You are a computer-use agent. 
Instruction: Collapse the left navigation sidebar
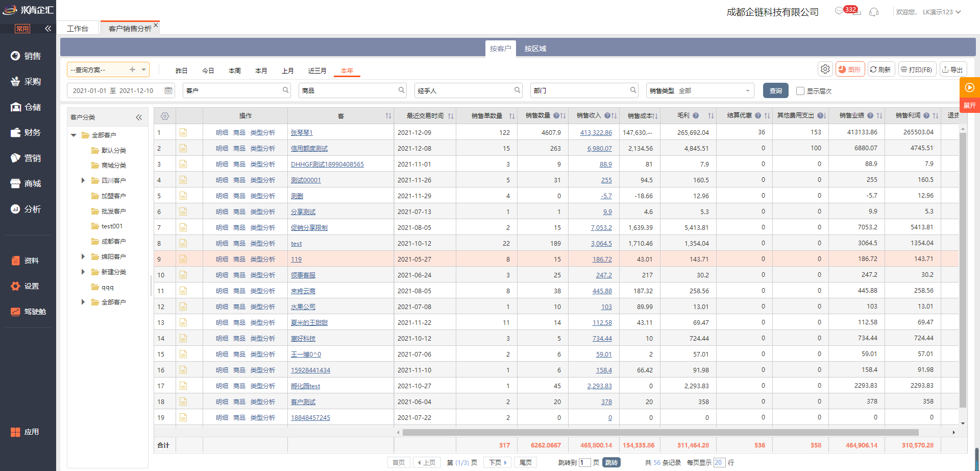click(48, 29)
